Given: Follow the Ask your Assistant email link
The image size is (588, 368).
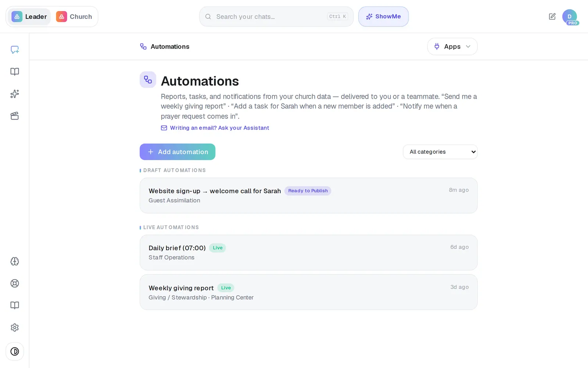Looking at the screenshot, I should click(x=215, y=128).
